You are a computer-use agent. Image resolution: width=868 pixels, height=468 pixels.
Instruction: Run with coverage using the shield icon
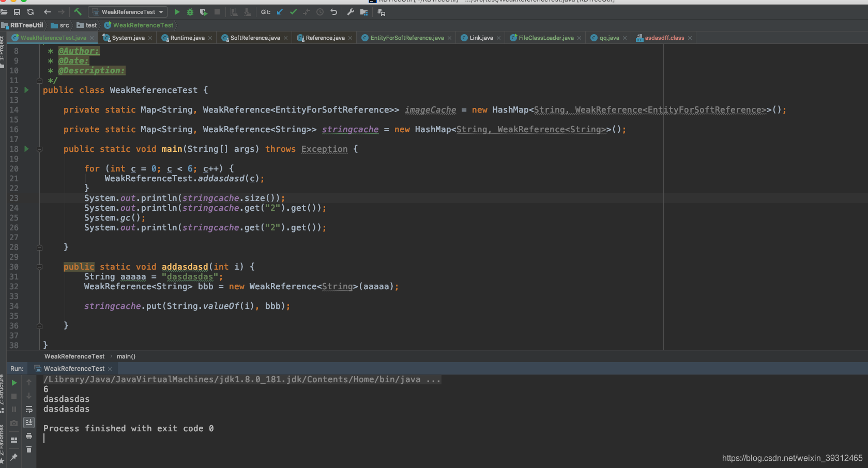(204, 12)
